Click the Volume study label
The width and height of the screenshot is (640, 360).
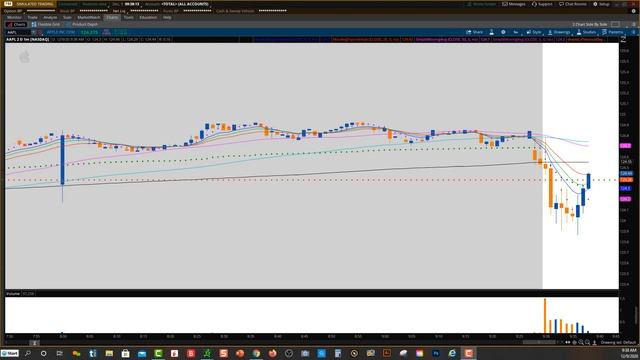coord(13,293)
